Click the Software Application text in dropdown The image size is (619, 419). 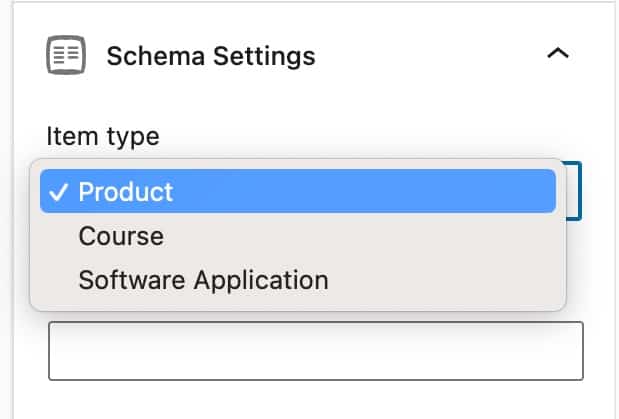click(x=203, y=281)
